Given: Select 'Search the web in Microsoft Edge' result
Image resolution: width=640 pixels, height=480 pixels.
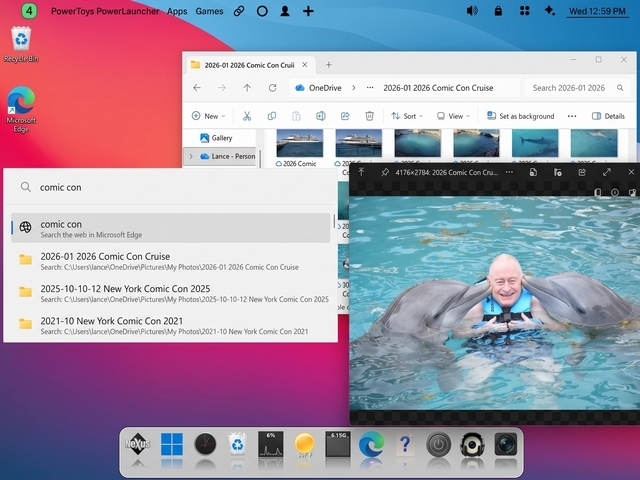Looking at the screenshot, I should point(171,228).
